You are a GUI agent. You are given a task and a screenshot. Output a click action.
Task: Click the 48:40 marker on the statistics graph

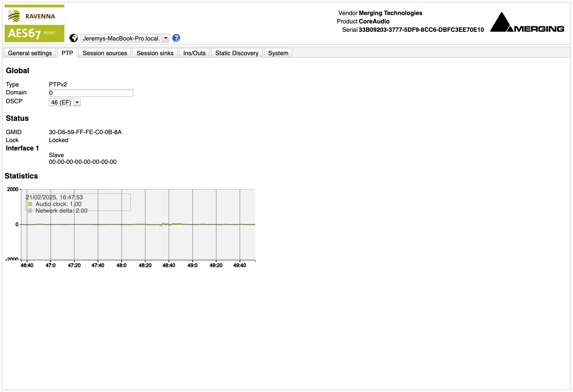tap(169, 265)
